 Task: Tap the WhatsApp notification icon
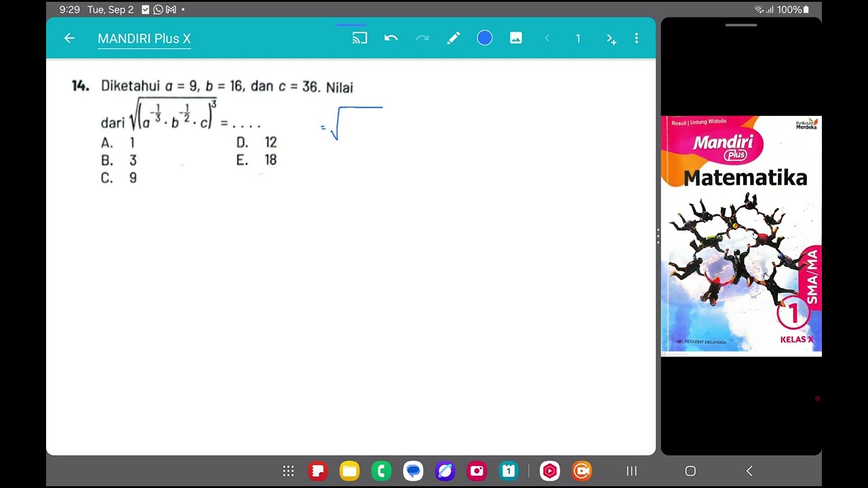[158, 9]
